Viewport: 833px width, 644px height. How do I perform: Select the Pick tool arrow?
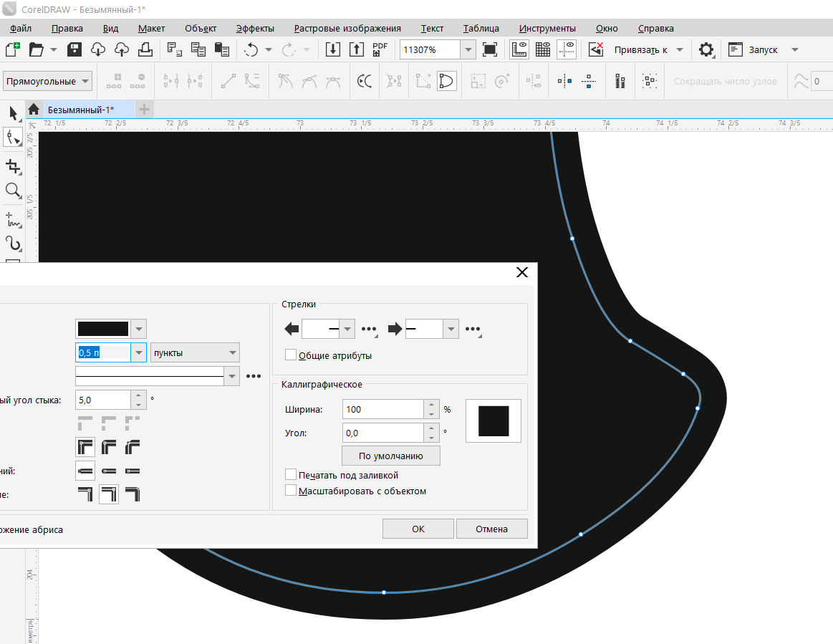point(13,112)
